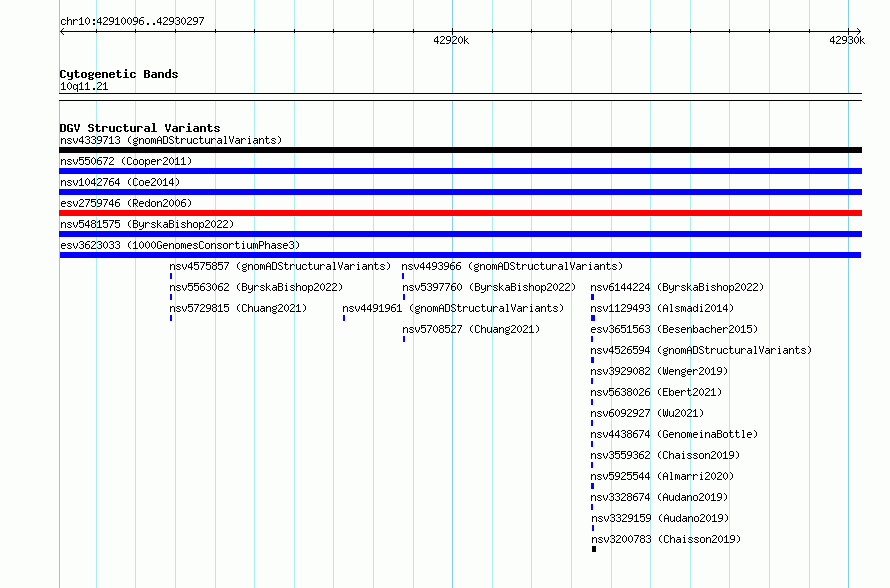Image resolution: width=890 pixels, height=588 pixels.
Task: Open the nsv4438674 (GenomeinaBottle) label
Action: click(x=674, y=434)
